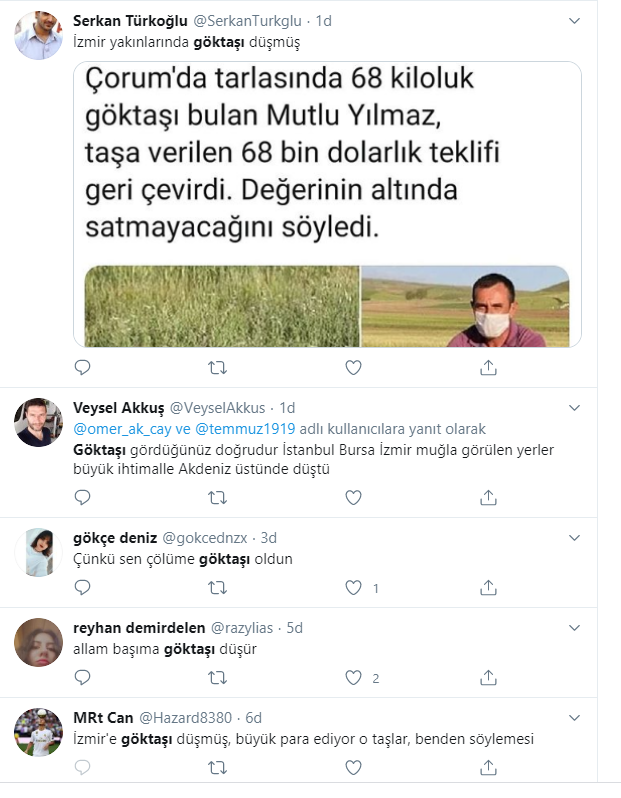Retweet Serkan Türkoğlu's göktaşı tweet
Viewport: 621px width, 798px height.
coord(217,368)
